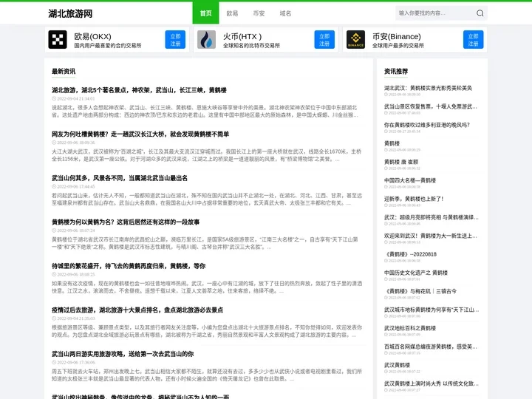Focus the search input field

[436, 13]
